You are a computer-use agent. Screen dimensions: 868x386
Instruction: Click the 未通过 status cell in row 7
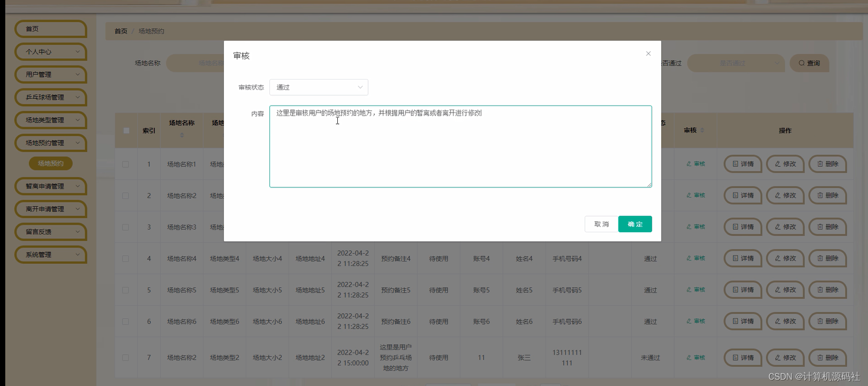650,358
